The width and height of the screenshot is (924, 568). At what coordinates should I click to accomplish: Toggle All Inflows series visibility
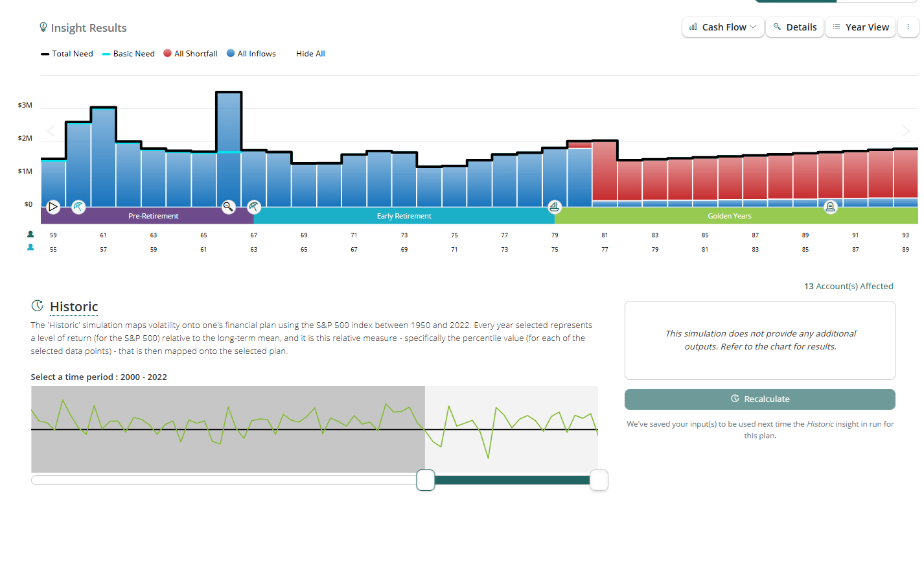click(x=251, y=54)
